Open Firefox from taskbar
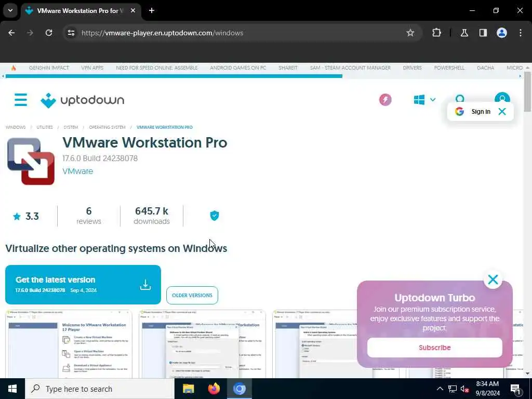Viewport: 532px width, 399px height. [214, 389]
